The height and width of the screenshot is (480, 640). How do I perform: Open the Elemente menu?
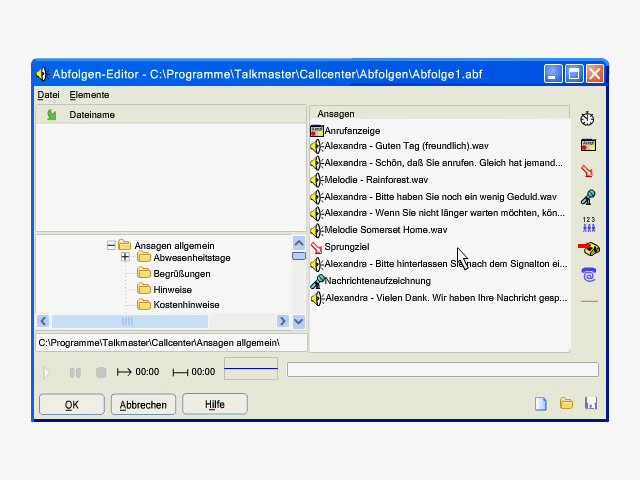(89, 95)
